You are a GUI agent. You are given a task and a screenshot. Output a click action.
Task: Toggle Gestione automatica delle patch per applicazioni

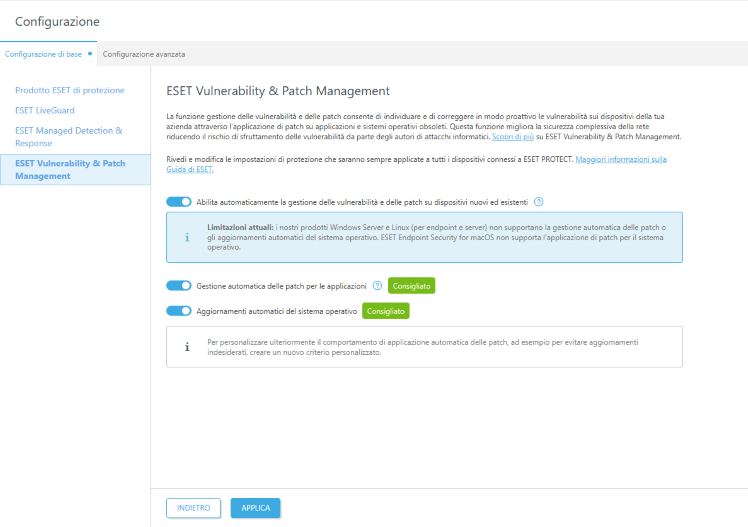tap(178, 286)
